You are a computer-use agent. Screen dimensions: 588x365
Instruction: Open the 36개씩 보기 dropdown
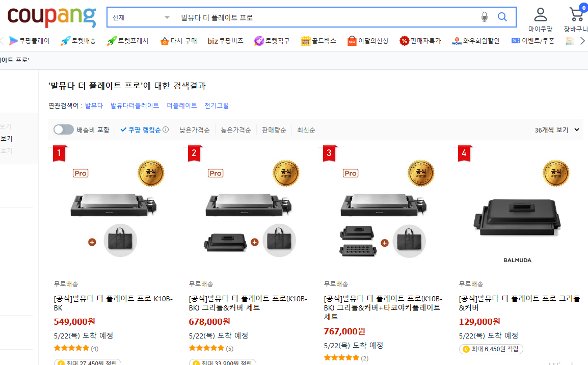pyautogui.click(x=557, y=130)
